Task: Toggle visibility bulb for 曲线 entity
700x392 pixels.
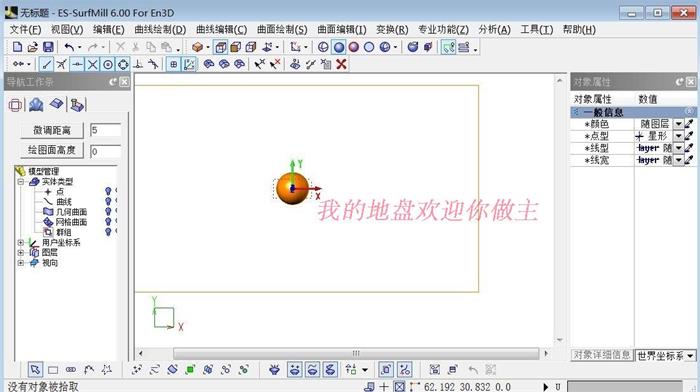Action: (108, 201)
